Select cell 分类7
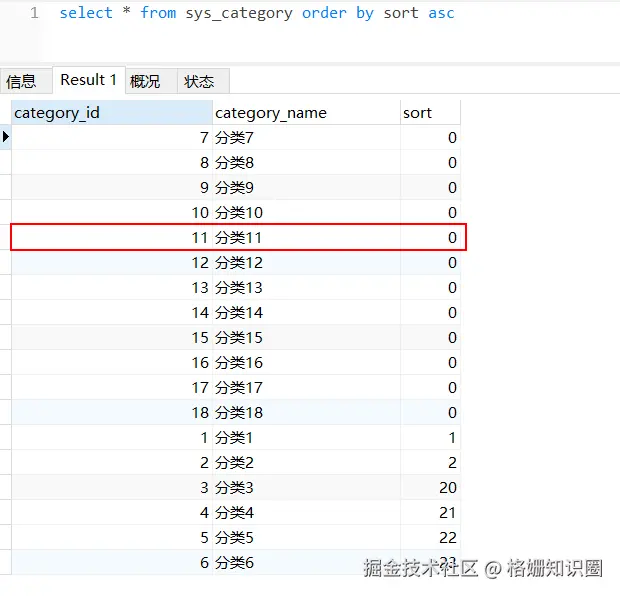The width and height of the screenshot is (620, 596). (306, 138)
